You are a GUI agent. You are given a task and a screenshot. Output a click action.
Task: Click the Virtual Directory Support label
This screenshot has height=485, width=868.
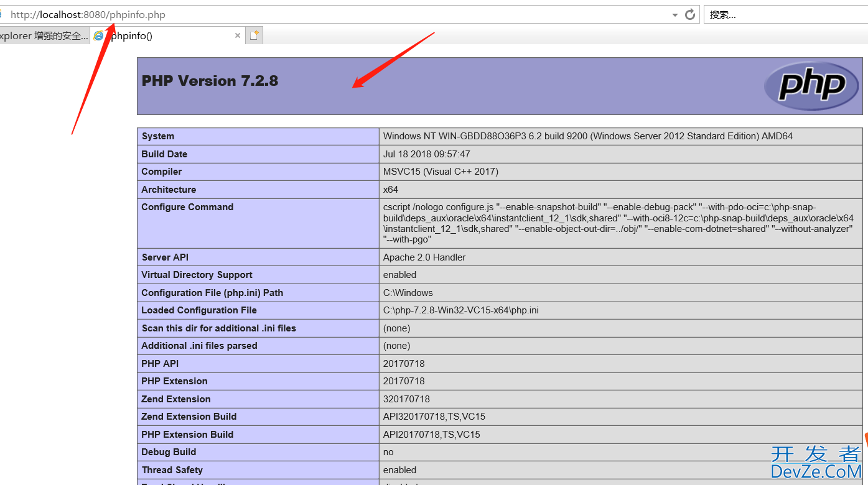pos(197,275)
